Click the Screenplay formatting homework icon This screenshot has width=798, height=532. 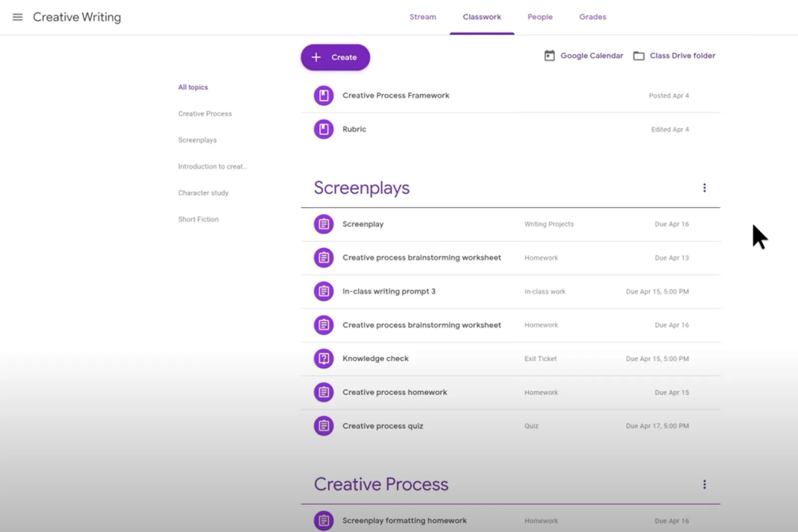coord(324,520)
